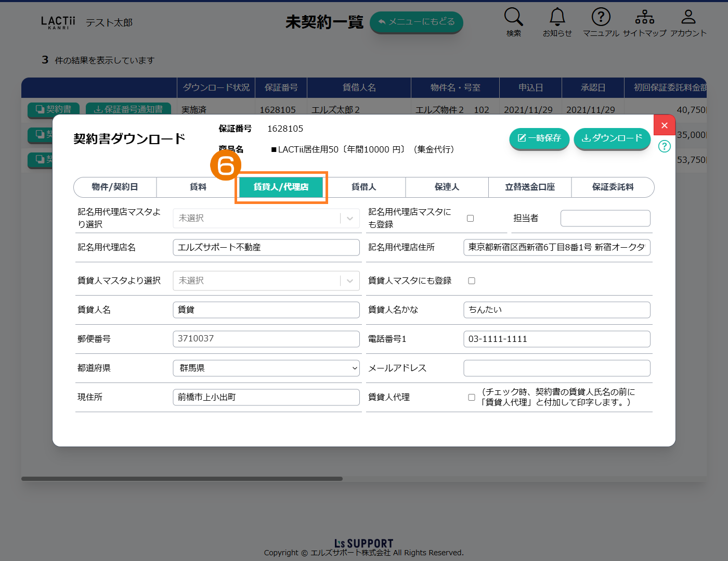Click the green question mark help icon
Screen dimensions: 728x561
[664, 146]
